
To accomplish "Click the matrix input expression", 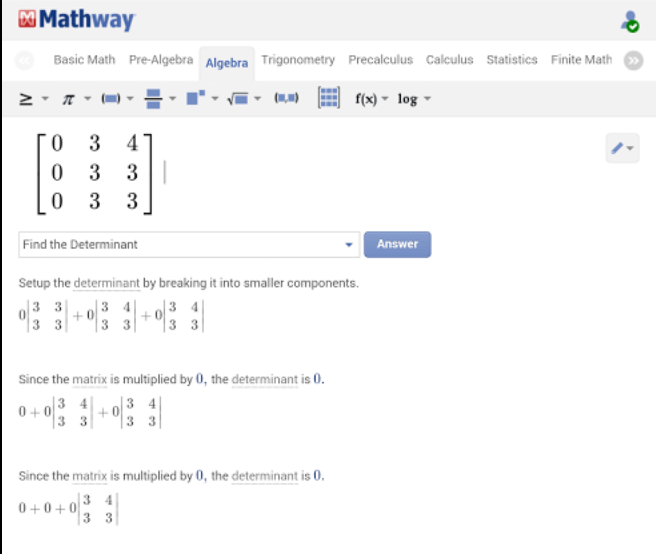I will [95, 173].
